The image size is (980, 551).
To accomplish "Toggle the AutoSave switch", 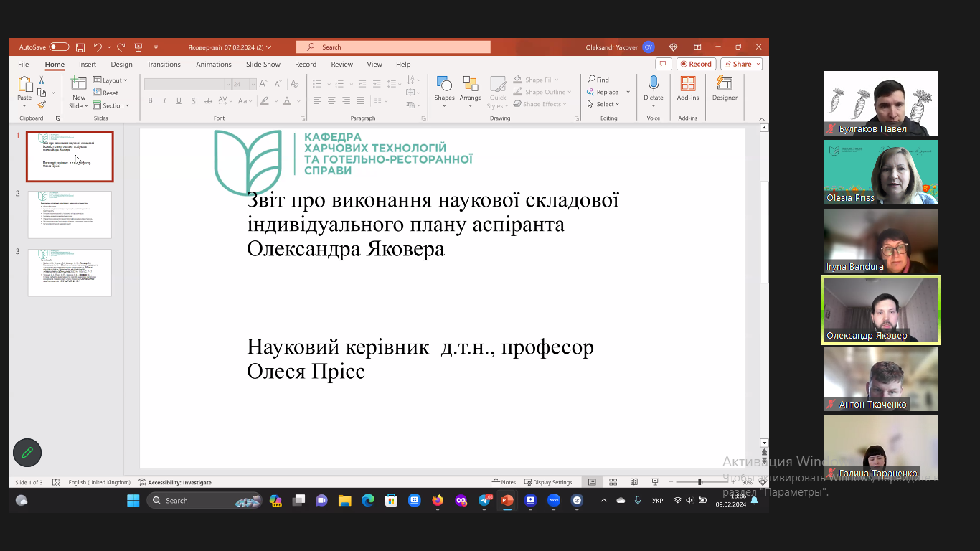I will click(59, 47).
